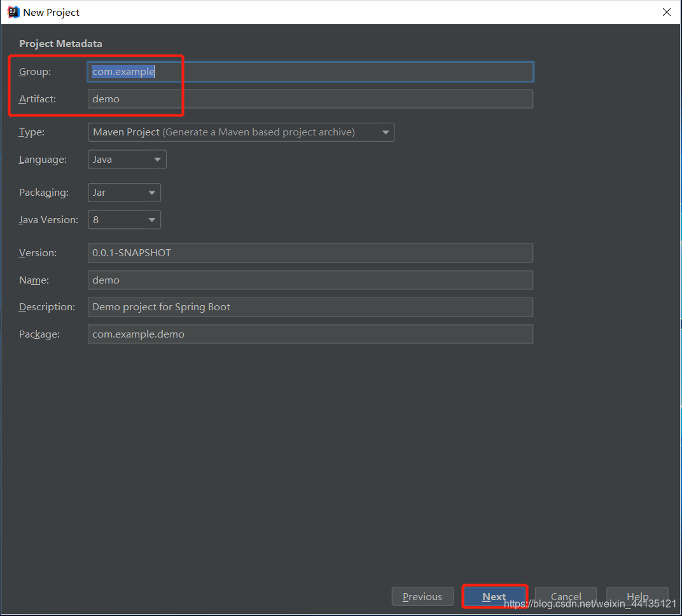Image resolution: width=682 pixels, height=616 pixels.
Task: Proceed with the Next button
Action: tap(494, 596)
